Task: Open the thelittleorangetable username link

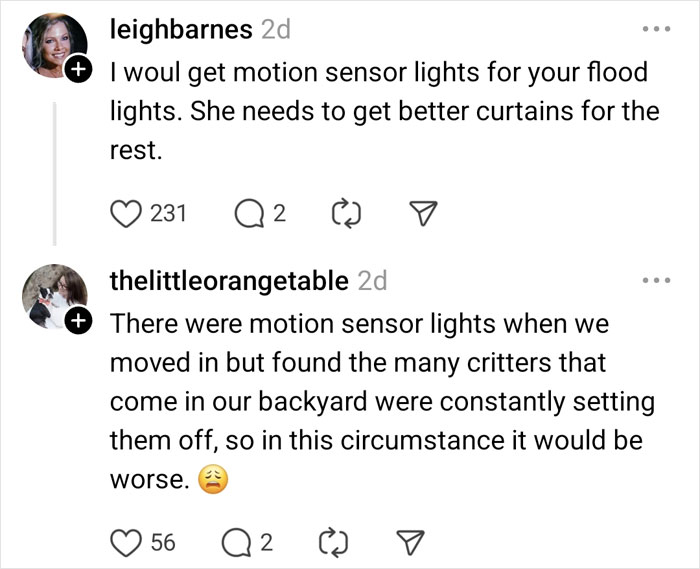Action: [x=228, y=282]
